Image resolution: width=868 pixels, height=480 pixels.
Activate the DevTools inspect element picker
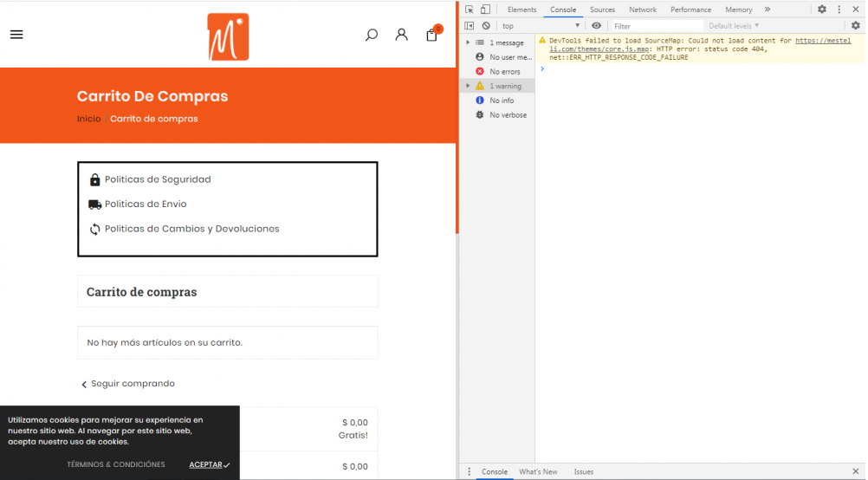point(469,10)
